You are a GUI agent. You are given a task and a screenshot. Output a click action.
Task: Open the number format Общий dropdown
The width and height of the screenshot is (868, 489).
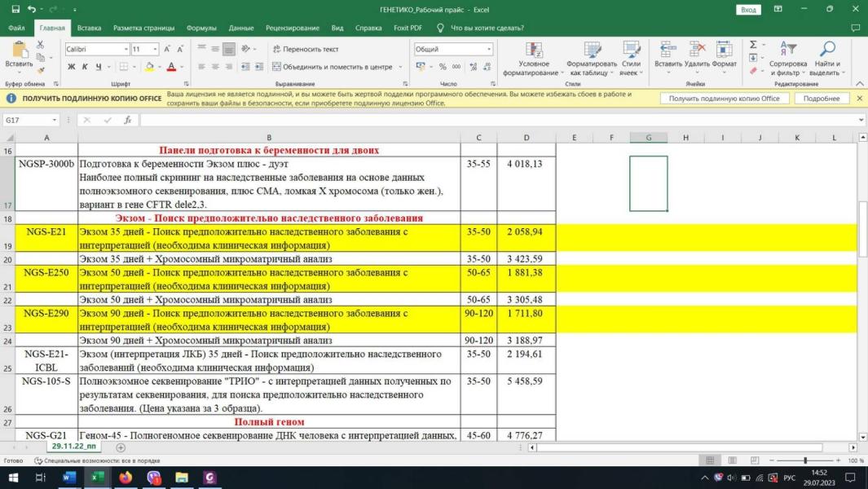(488, 49)
